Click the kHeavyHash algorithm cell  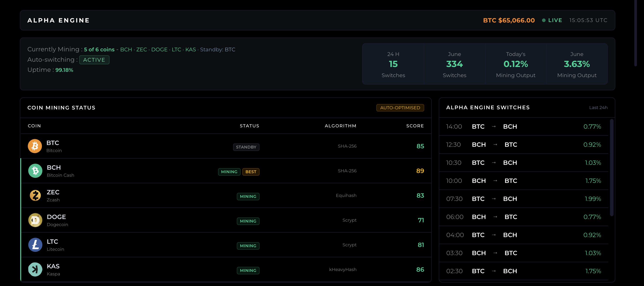pos(343,269)
